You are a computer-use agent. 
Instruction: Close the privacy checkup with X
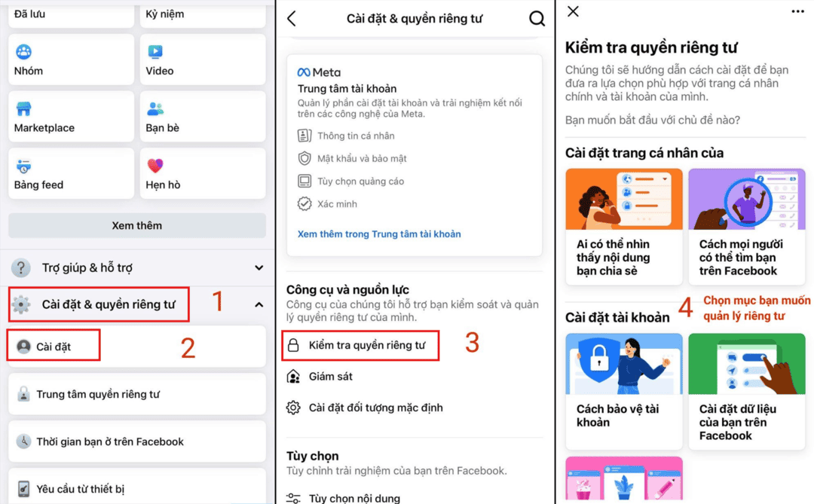coord(573,11)
